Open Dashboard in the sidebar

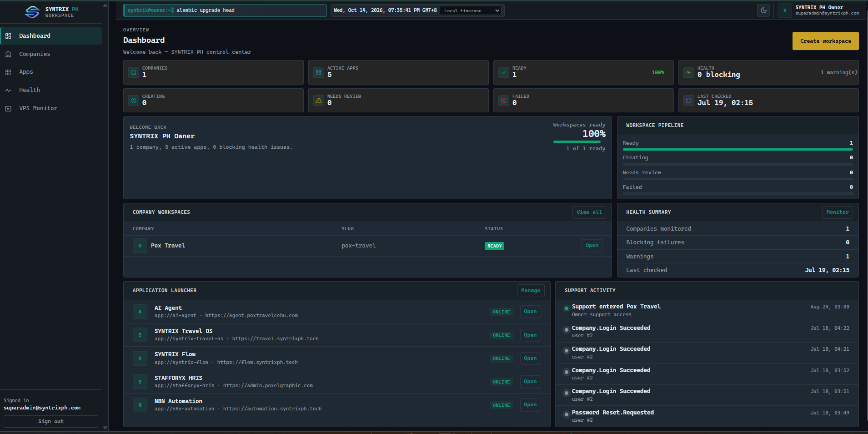pos(51,36)
